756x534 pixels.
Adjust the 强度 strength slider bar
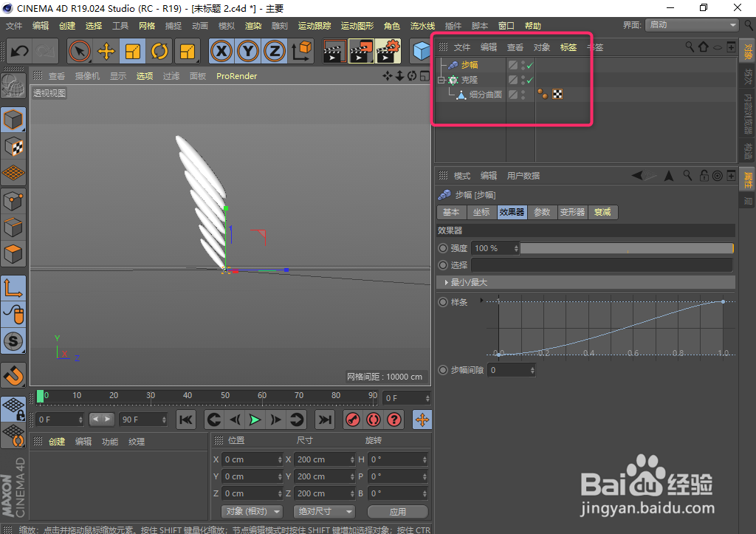[x=627, y=248]
